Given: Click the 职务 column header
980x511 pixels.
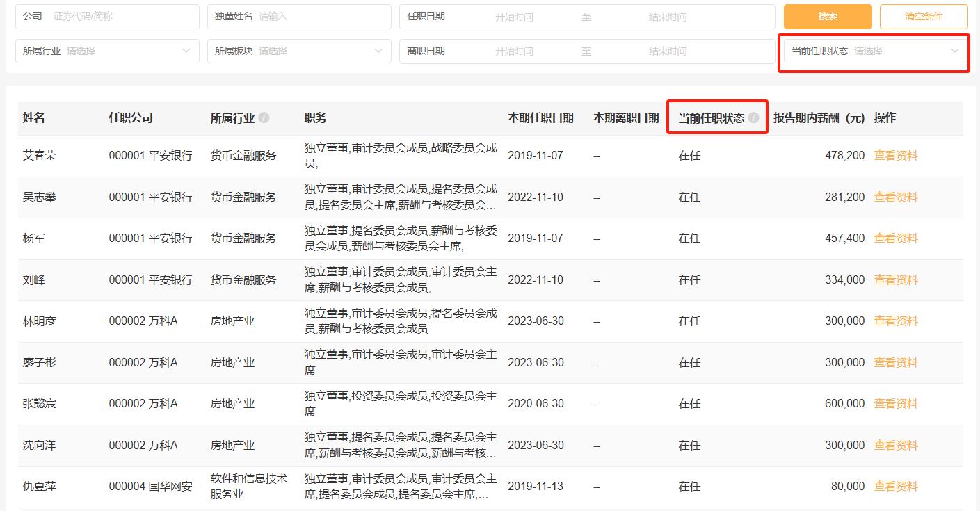Looking at the screenshot, I should [315, 118].
